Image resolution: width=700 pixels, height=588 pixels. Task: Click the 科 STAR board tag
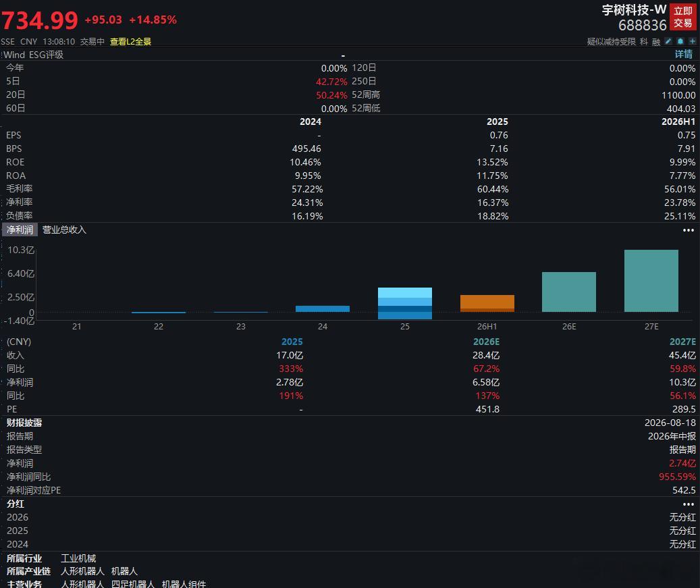pos(644,42)
